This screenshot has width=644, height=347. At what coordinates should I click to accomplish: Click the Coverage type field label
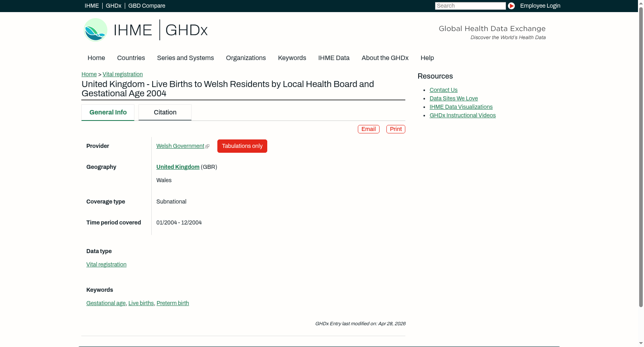point(106,202)
